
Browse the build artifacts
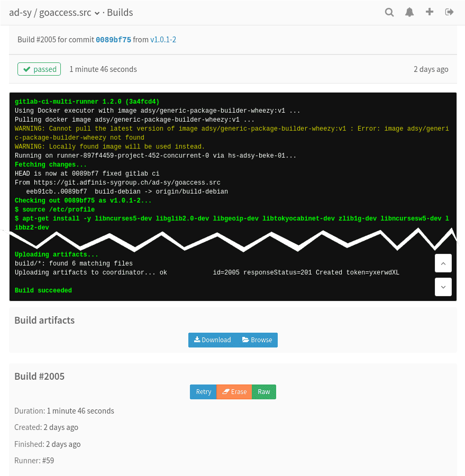point(257,340)
